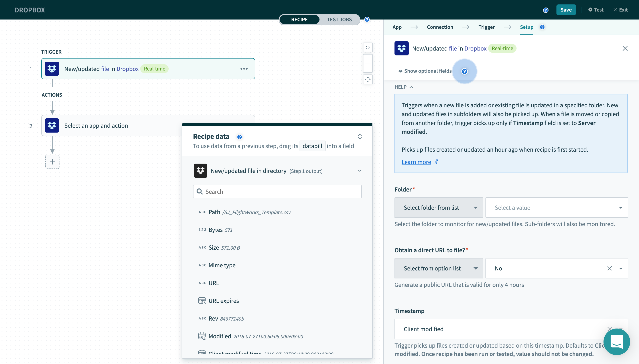
Task: Click the datapill Search field
Action: coord(277,192)
